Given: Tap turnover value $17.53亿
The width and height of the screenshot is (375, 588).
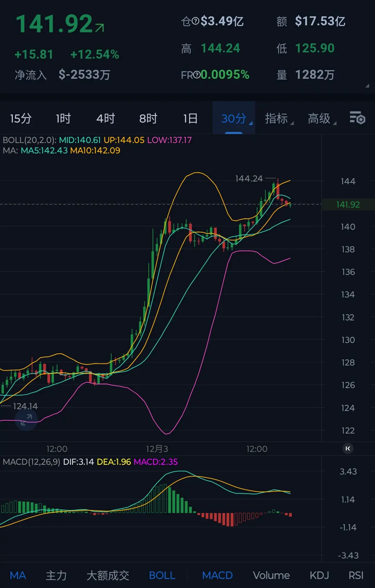Looking at the screenshot, I should coord(320,22).
